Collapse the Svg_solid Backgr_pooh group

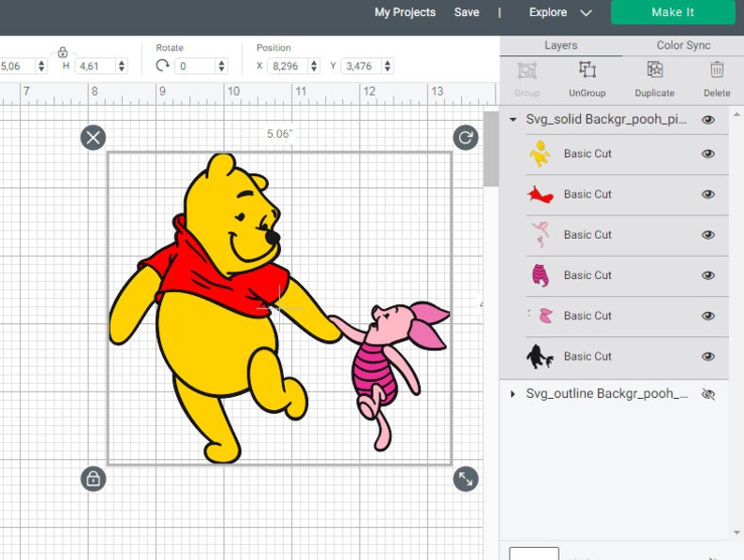tap(513, 120)
